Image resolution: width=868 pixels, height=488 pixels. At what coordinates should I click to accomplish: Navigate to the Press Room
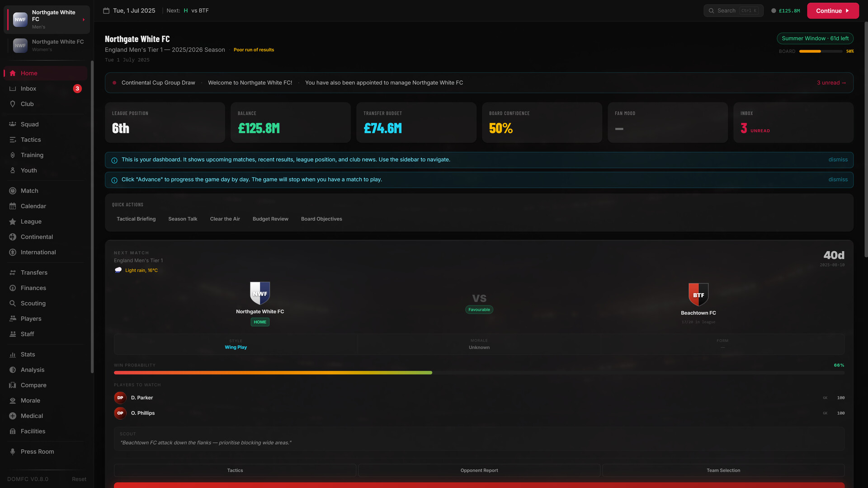pyautogui.click(x=37, y=451)
